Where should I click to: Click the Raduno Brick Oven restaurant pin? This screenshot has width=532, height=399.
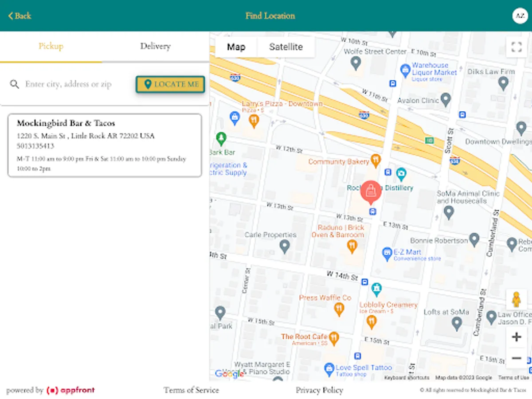[x=352, y=246]
